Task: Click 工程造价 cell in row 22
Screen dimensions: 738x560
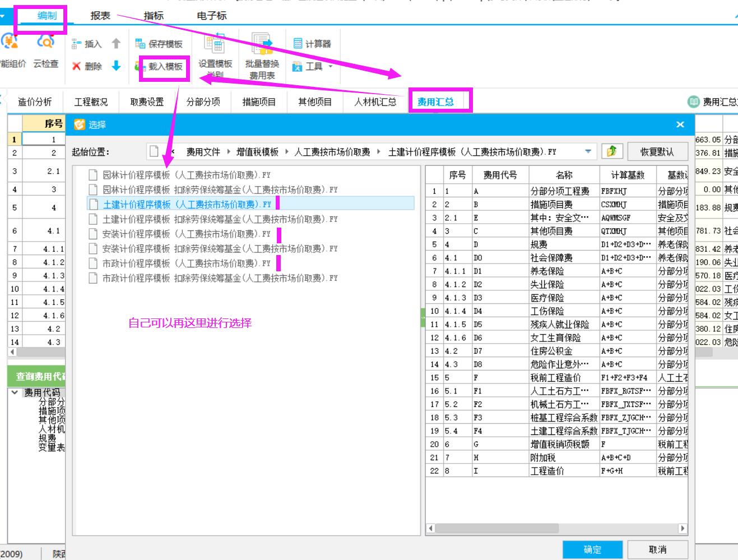Action: point(564,471)
